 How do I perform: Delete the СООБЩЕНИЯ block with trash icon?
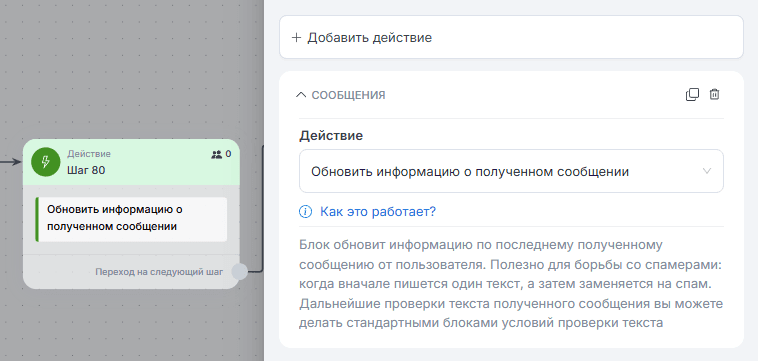tap(714, 94)
